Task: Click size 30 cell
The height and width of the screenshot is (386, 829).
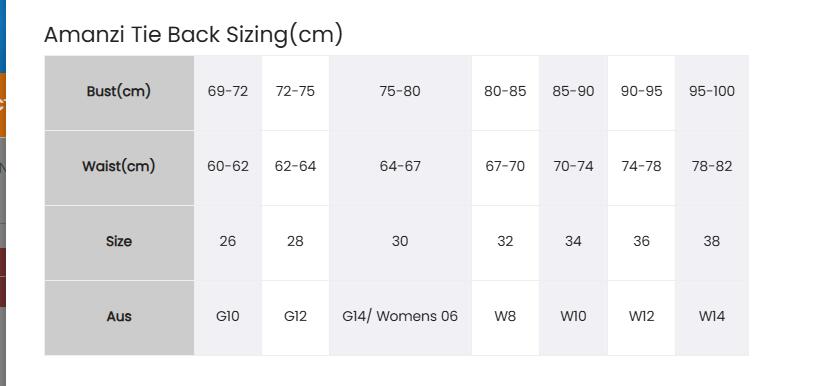Action: pyautogui.click(x=400, y=243)
